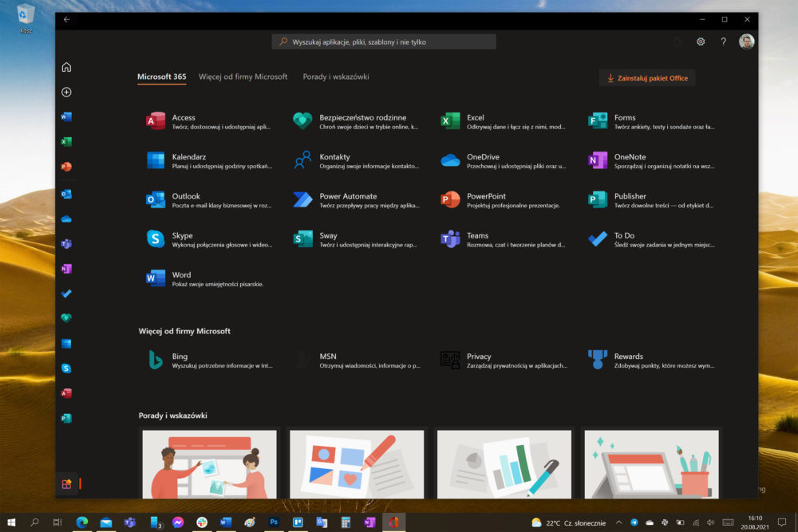
Task: Open Family Safety heart icon in sidebar
Action: [66, 318]
